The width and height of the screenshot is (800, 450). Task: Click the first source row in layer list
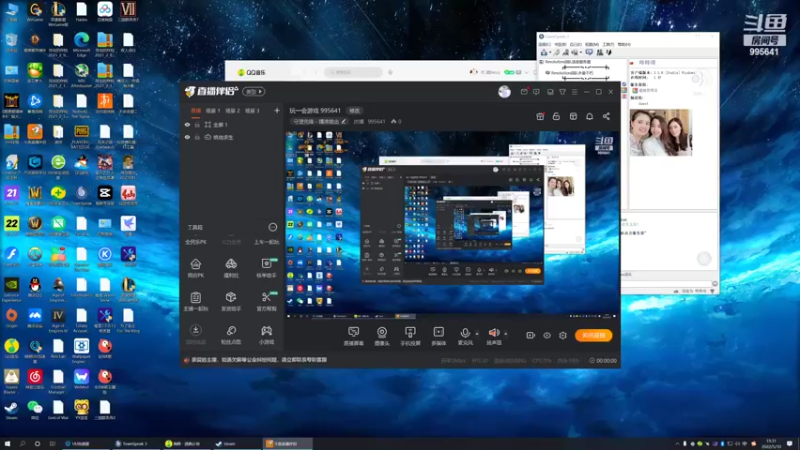(232, 124)
